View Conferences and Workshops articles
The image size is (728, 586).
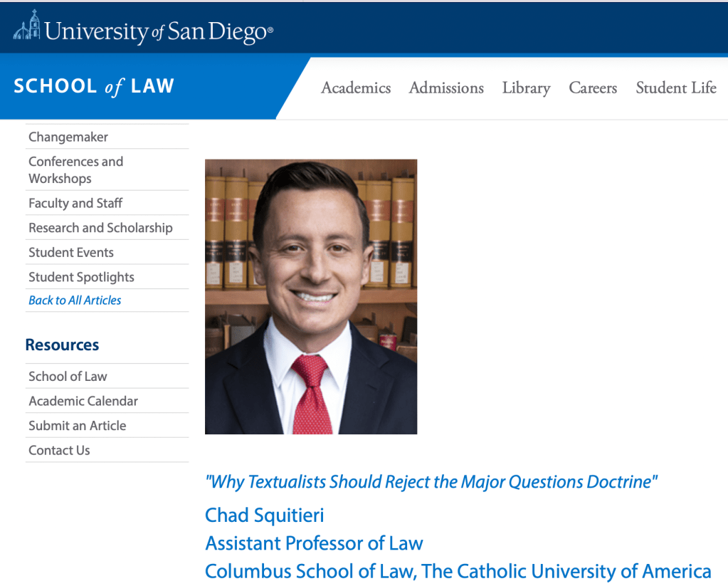coord(75,170)
